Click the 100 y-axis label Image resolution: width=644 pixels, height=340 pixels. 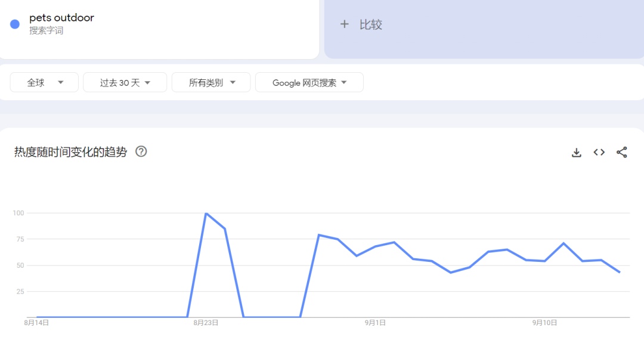click(x=18, y=213)
